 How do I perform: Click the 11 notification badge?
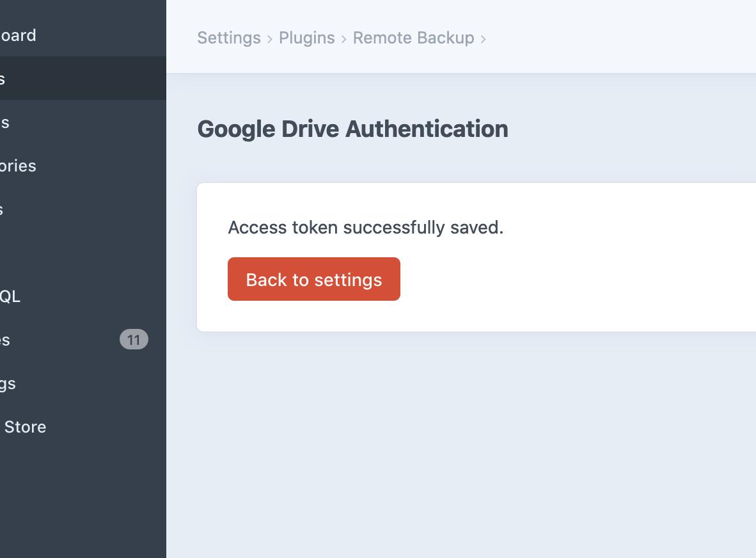134,340
